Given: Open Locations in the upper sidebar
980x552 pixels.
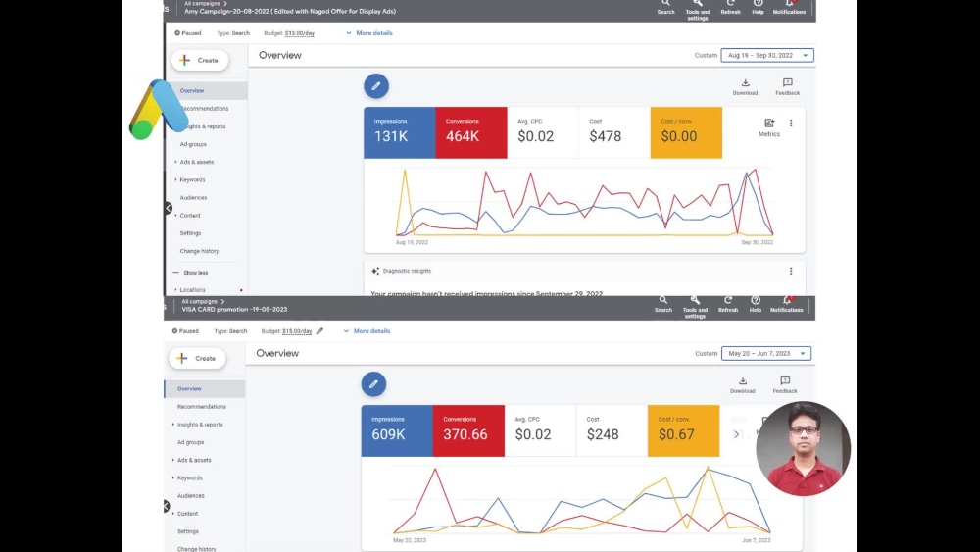Looking at the screenshot, I should tap(192, 290).
